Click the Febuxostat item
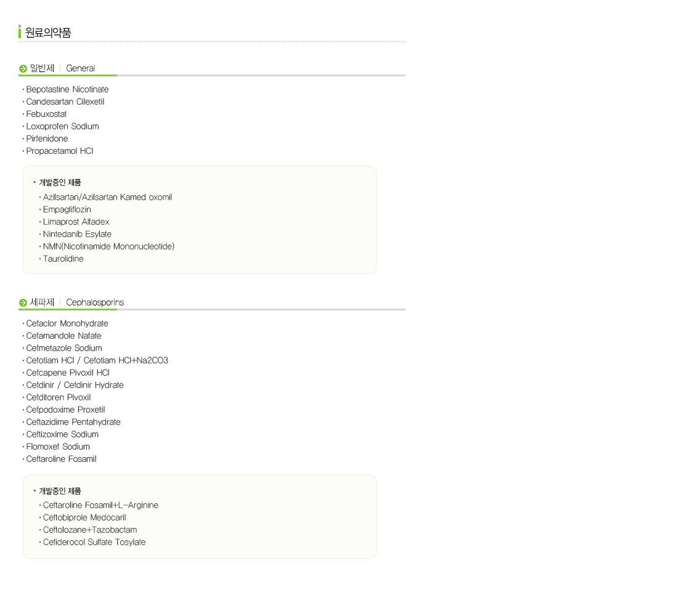Screen dimensions: 678x616 tap(46, 114)
